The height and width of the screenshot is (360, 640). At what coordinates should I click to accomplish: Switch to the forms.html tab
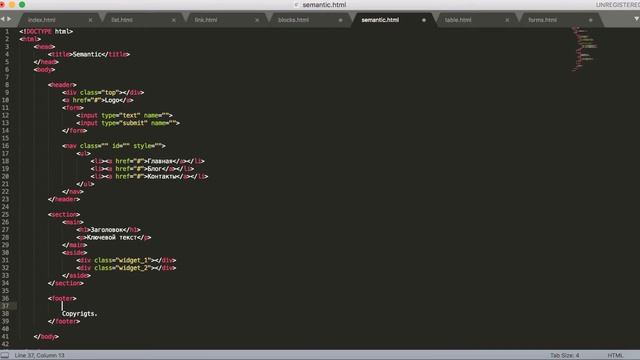(542, 20)
